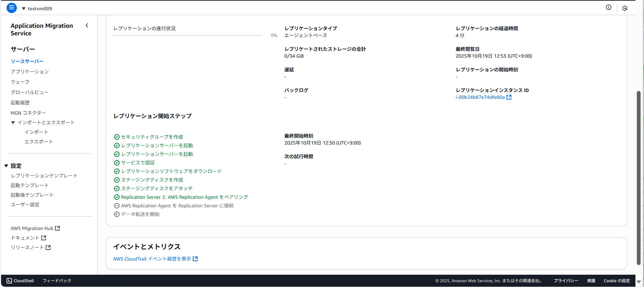
Task: Click the レプリケーション開始ステップ heading
Action: click(153, 116)
